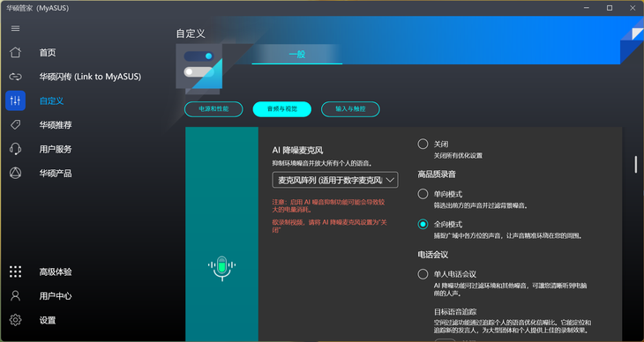Click the 关闭所有优化设置 description text
This screenshot has width=644, height=342.
click(458, 156)
